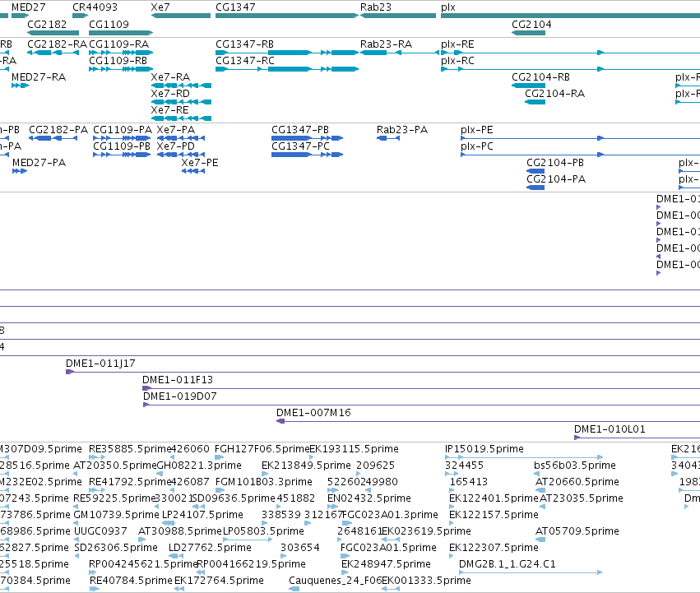The width and height of the screenshot is (700, 593).
Task: Select protein CG2104-PB
Action: point(535,171)
